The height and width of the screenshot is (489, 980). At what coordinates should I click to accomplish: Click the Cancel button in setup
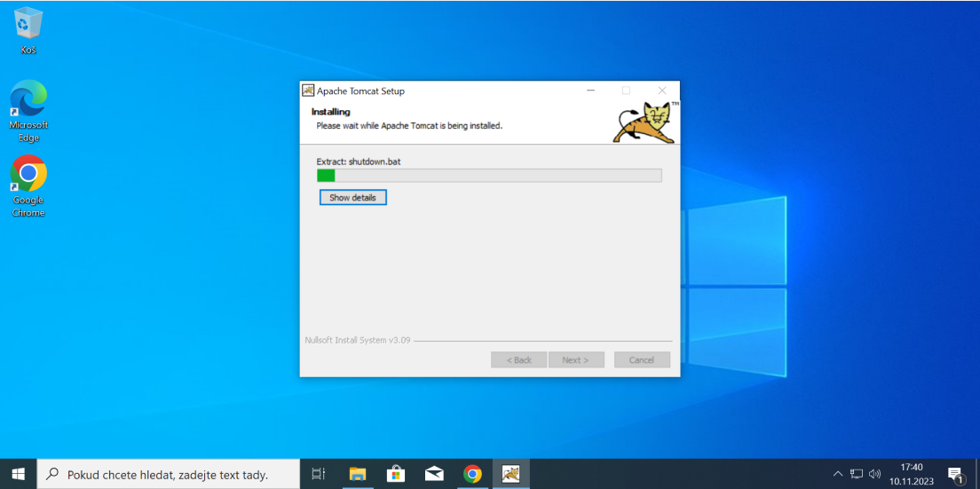pyautogui.click(x=642, y=359)
